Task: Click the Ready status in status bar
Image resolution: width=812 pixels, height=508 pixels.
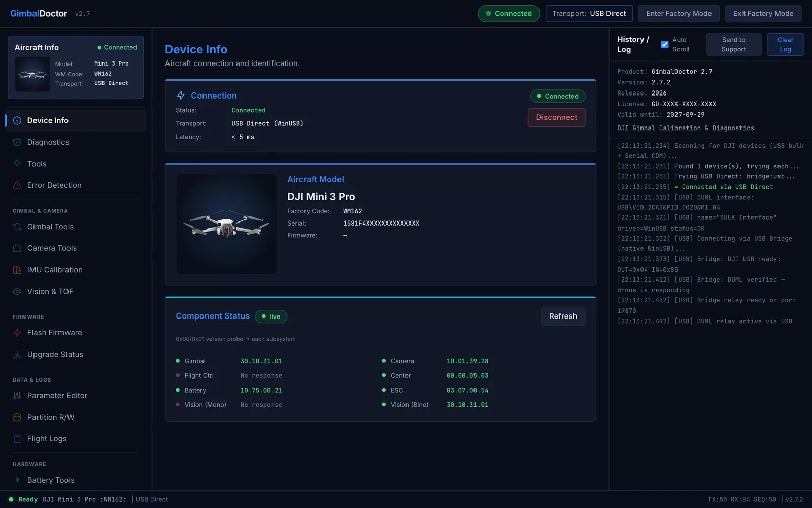Action: 23,500
